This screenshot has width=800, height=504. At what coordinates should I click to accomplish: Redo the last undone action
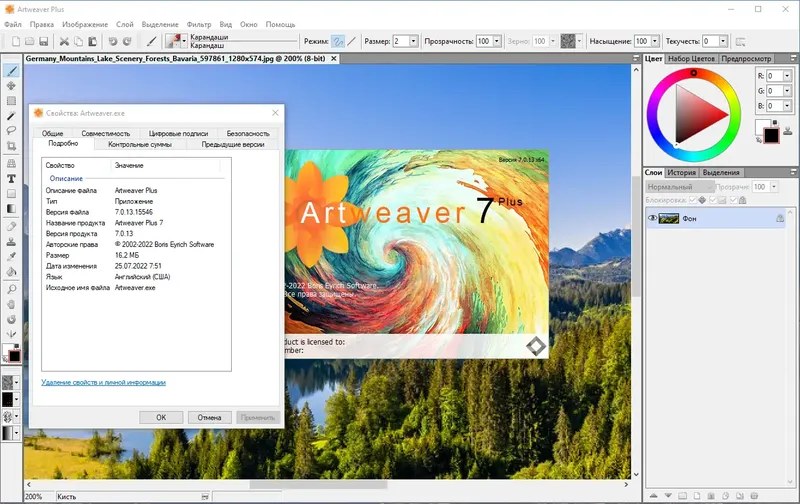[127, 41]
